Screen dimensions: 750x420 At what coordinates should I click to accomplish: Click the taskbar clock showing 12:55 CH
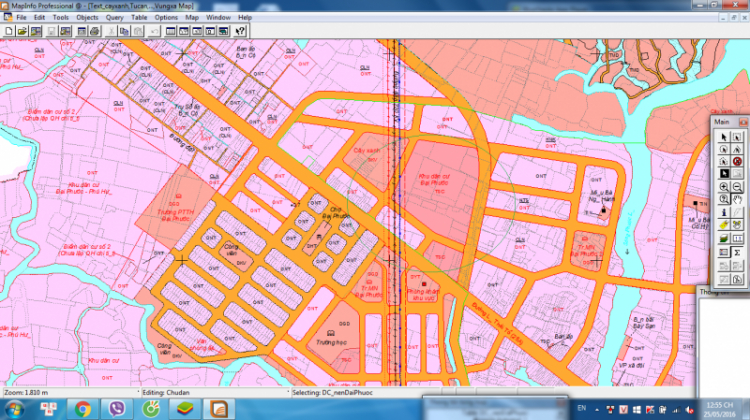[719, 409]
